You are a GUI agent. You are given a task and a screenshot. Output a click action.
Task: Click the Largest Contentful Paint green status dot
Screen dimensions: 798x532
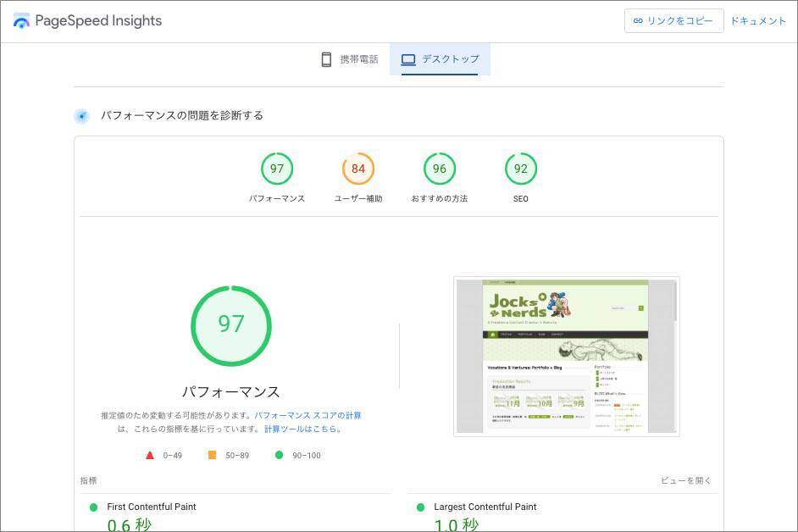(420, 507)
